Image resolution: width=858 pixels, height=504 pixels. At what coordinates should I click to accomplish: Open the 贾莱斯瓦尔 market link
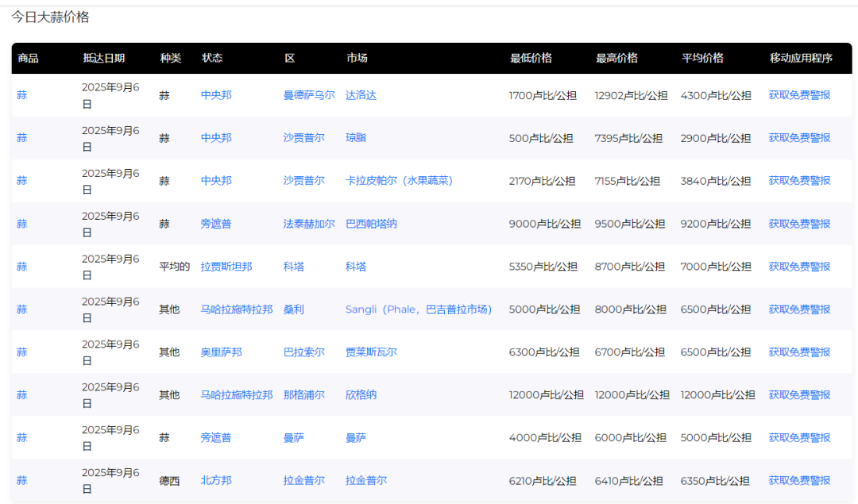click(x=371, y=352)
